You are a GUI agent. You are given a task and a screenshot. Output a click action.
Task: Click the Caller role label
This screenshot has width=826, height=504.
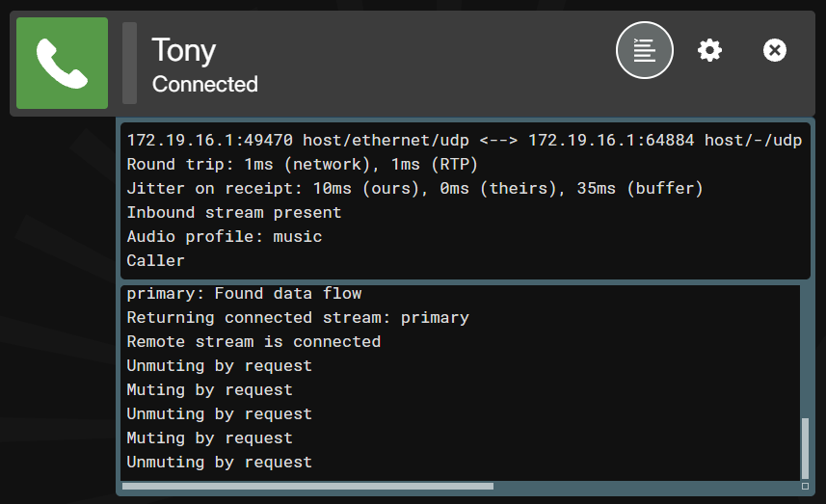pos(155,261)
